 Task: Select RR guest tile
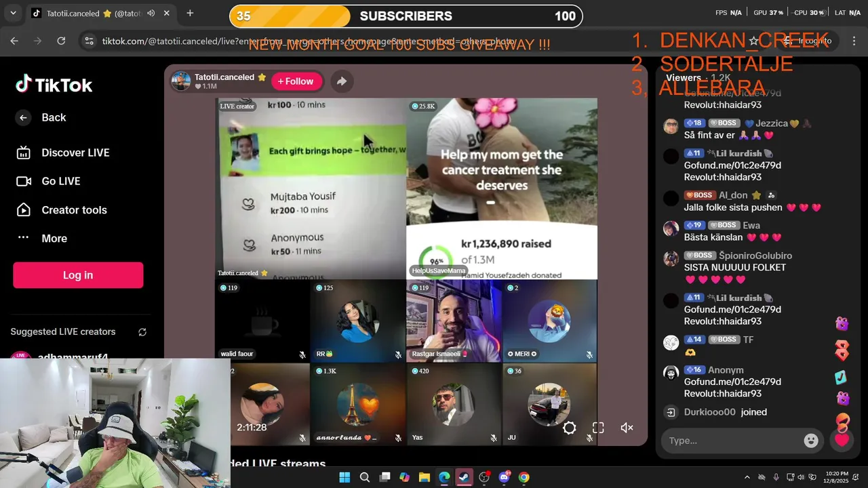pos(358,321)
